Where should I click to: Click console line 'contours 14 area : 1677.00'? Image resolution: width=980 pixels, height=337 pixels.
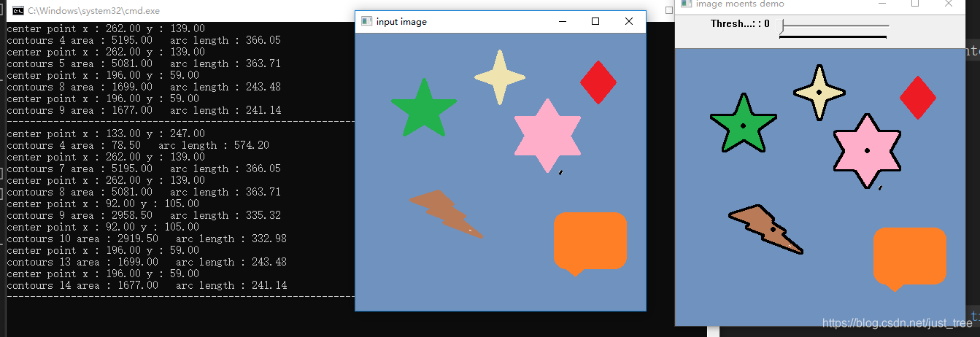click(x=147, y=285)
